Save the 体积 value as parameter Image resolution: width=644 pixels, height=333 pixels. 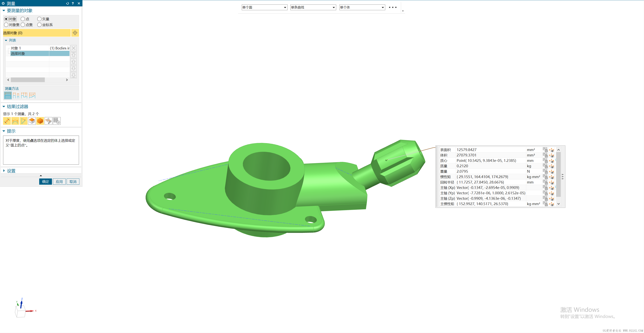pos(545,155)
